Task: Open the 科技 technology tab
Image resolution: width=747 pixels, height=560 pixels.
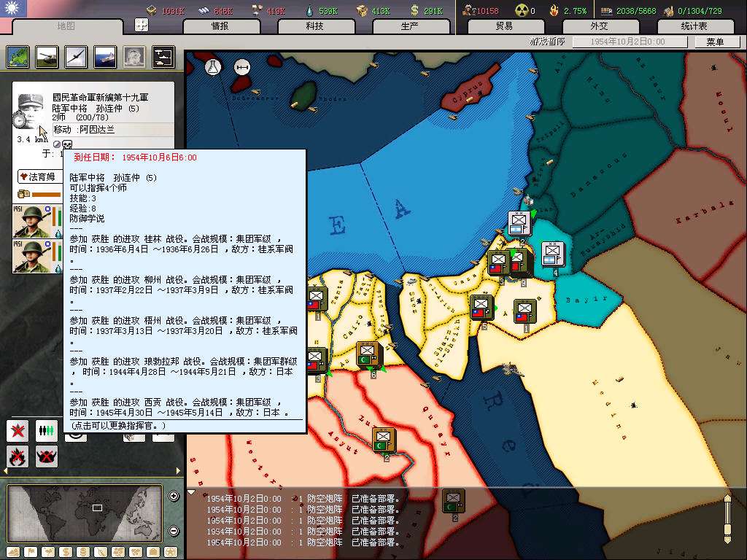Action: [314, 26]
